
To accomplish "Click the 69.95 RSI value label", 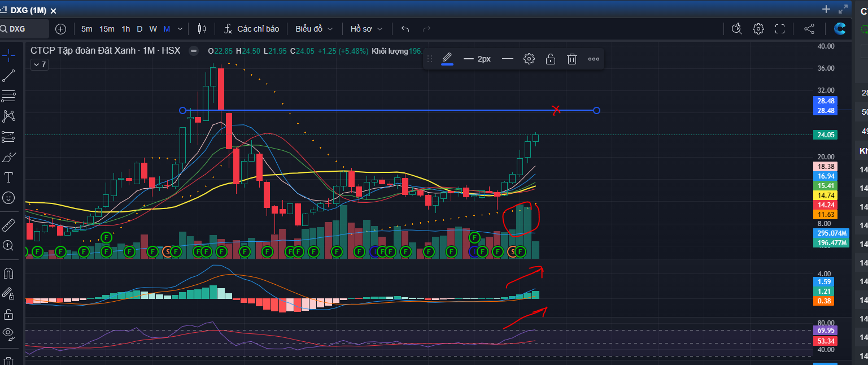I will 825,330.
